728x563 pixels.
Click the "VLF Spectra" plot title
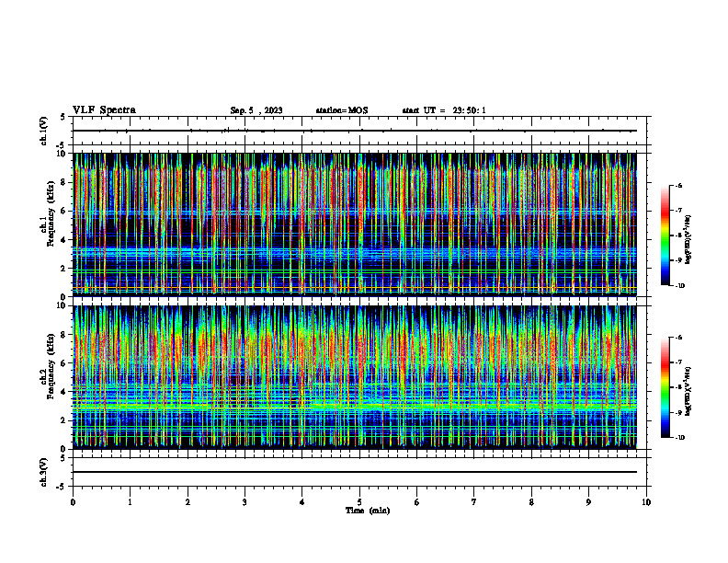click(104, 110)
